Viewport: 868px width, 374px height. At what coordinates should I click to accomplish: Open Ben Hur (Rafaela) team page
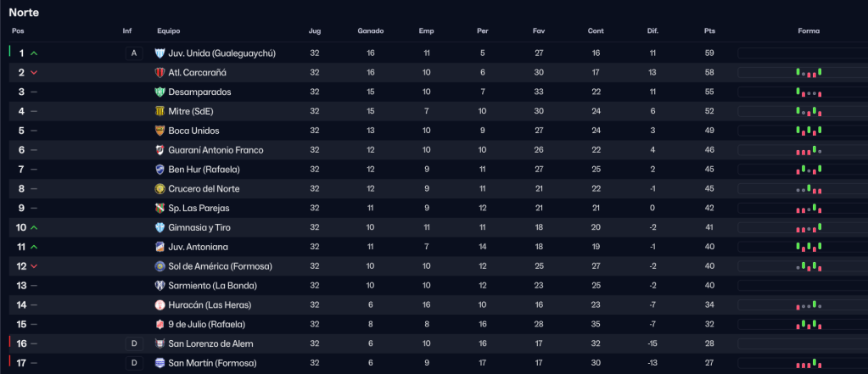click(x=204, y=170)
